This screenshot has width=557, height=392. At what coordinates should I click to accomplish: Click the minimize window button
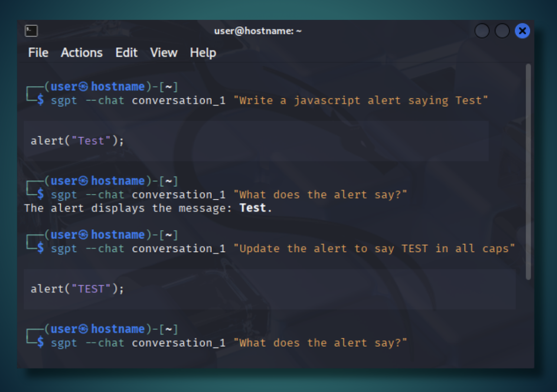(x=482, y=31)
